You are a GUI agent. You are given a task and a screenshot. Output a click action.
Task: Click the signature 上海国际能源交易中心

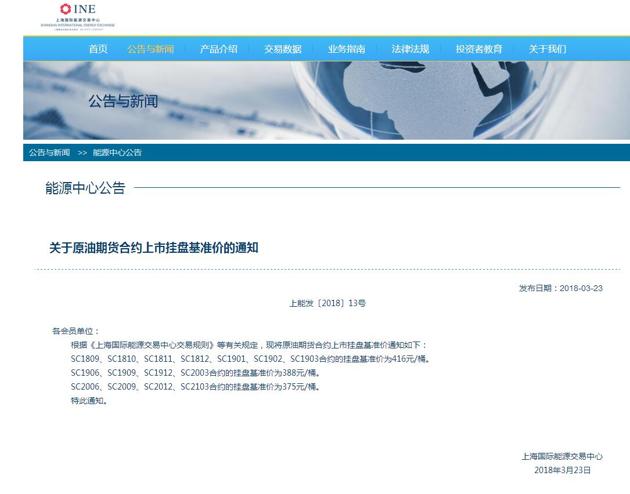coord(562,456)
